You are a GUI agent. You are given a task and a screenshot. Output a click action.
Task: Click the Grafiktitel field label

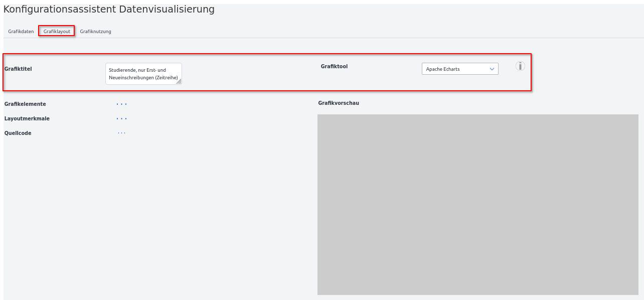pos(18,69)
